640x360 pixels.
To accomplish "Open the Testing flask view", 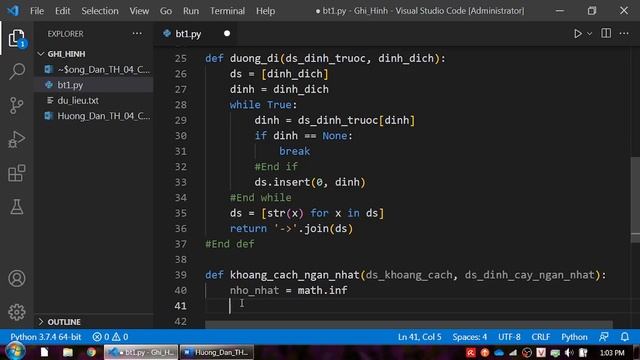I will pos(17,207).
